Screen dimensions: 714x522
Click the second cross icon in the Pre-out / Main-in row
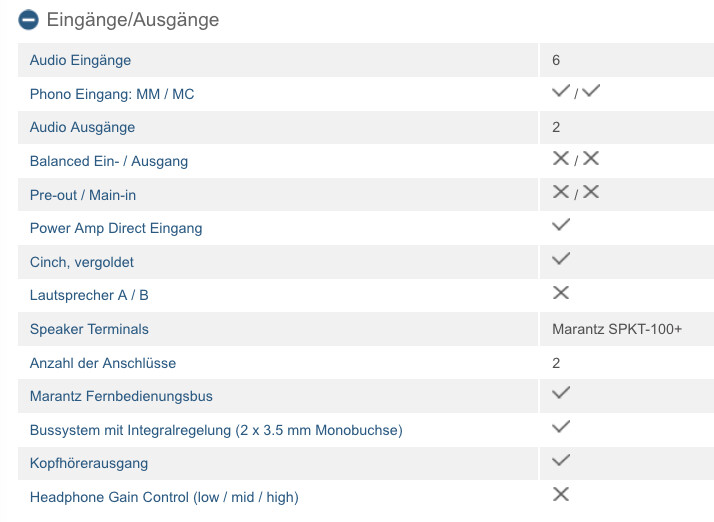[591, 192]
